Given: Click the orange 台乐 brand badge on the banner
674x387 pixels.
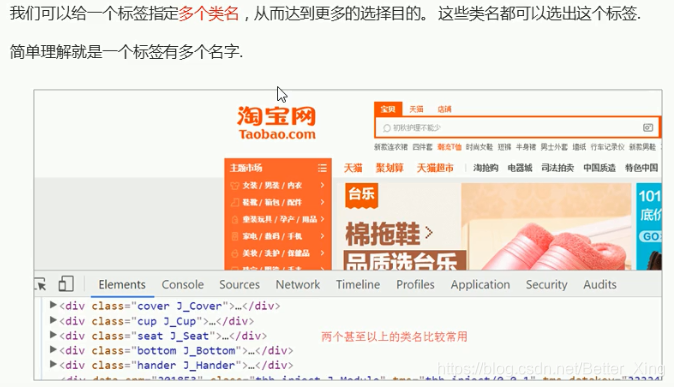Looking at the screenshot, I should pos(362,196).
